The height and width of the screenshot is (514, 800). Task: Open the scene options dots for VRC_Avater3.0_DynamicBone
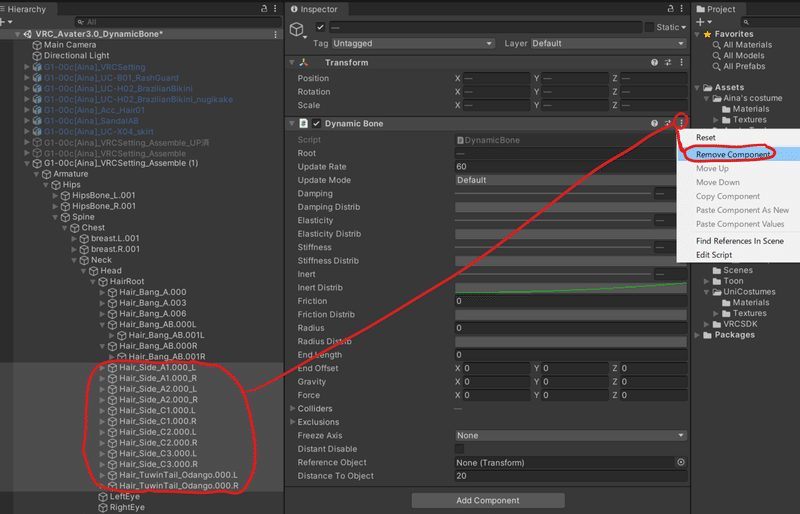pos(276,34)
